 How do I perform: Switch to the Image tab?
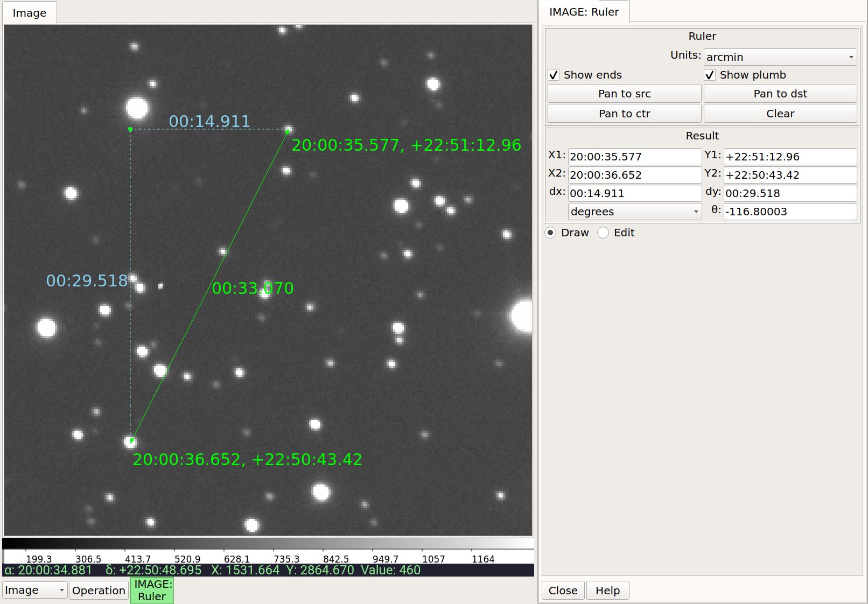pyautogui.click(x=30, y=13)
